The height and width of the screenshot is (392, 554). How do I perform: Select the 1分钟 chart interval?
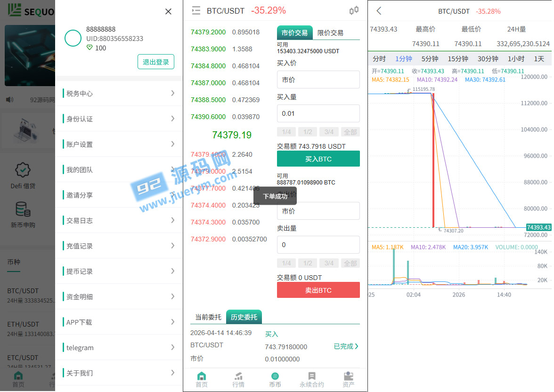(403, 59)
